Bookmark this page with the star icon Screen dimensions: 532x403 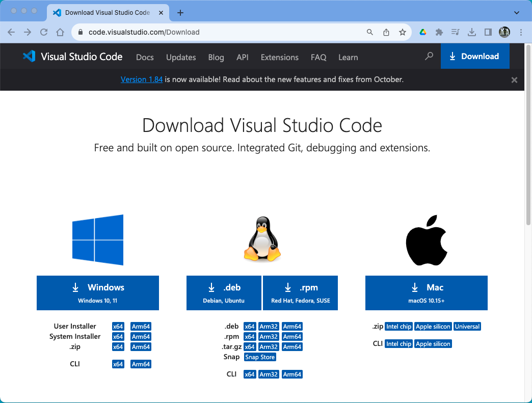(403, 32)
